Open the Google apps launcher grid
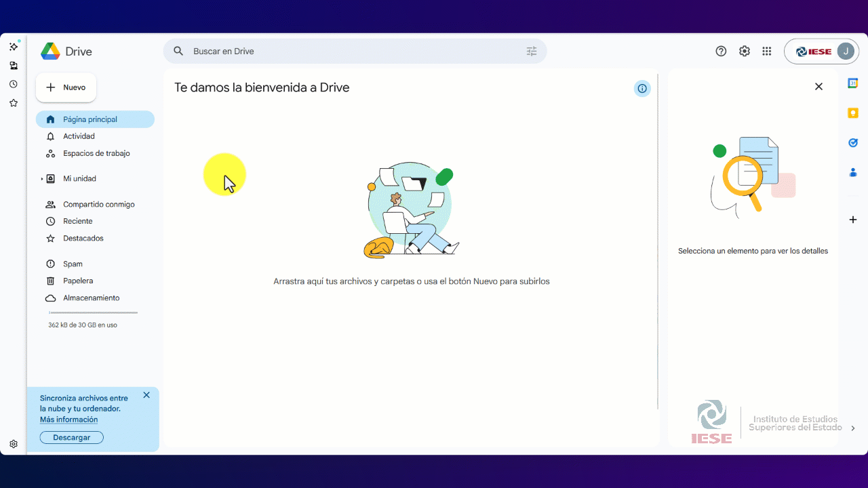 [766, 51]
